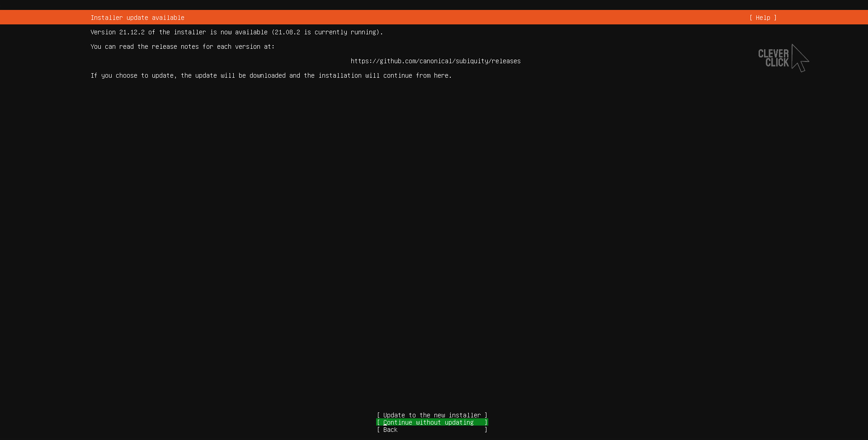Click the closing bracket of Help
This screenshot has width=868, height=440.
click(775, 18)
